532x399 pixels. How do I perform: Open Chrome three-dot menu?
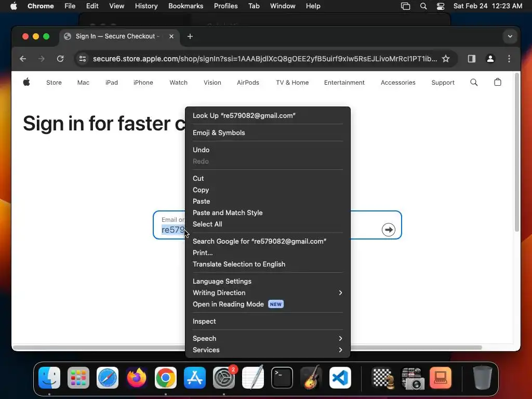[x=509, y=59]
